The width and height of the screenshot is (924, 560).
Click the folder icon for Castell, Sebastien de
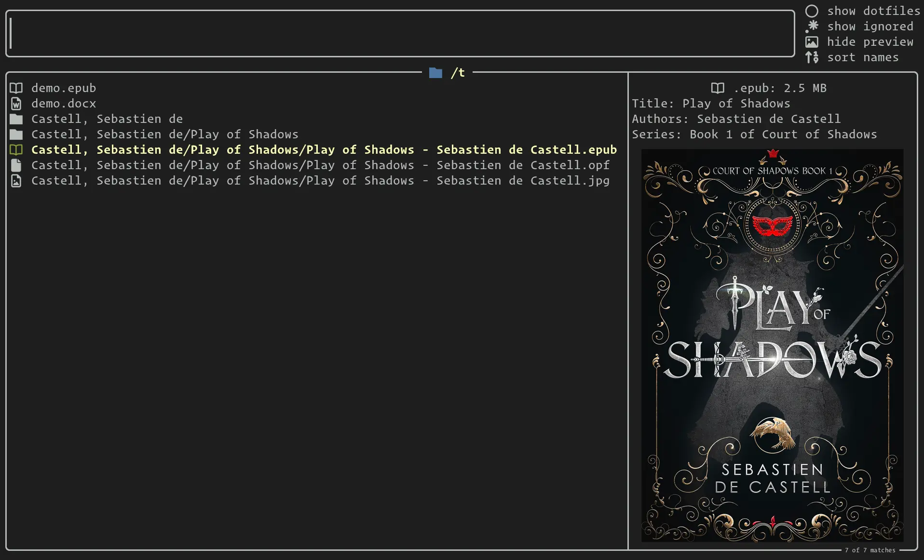click(x=16, y=119)
